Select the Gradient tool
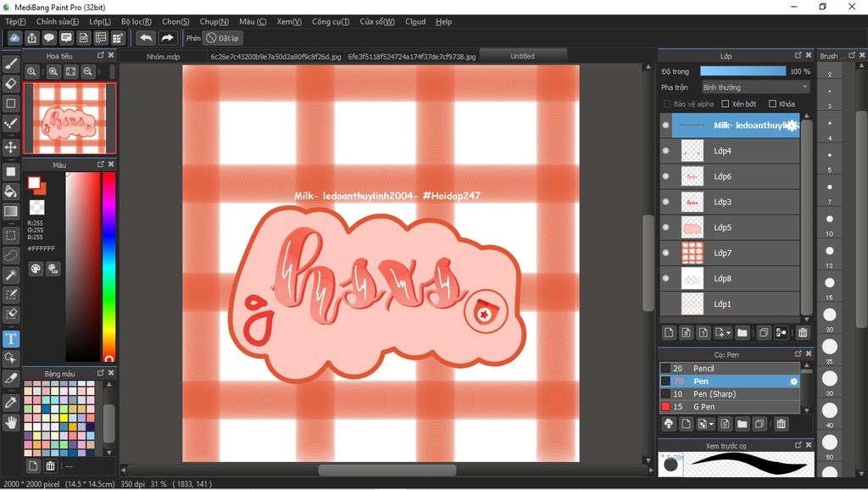 11,211
